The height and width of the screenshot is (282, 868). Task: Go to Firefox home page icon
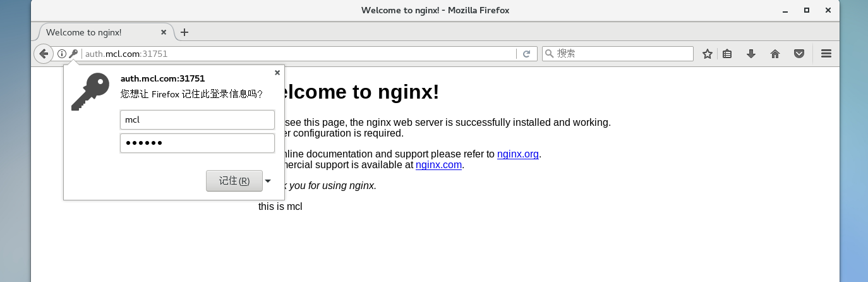(775, 54)
